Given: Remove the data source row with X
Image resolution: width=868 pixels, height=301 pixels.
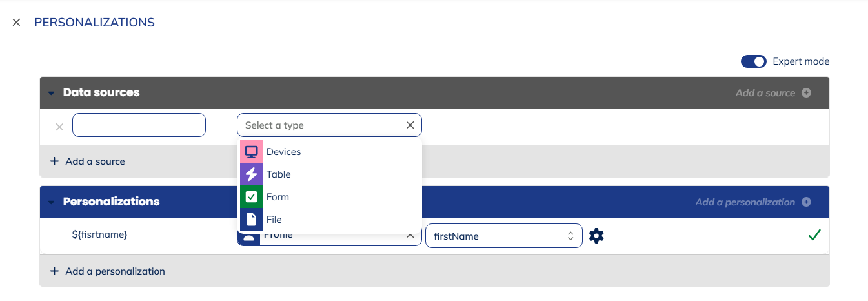Looking at the screenshot, I should click(x=59, y=127).
